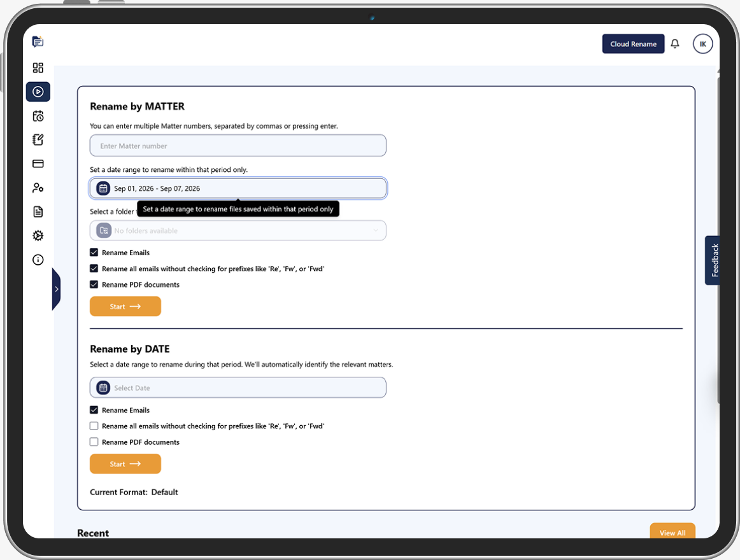Click the Current Format: Default text

pos(134,492)
